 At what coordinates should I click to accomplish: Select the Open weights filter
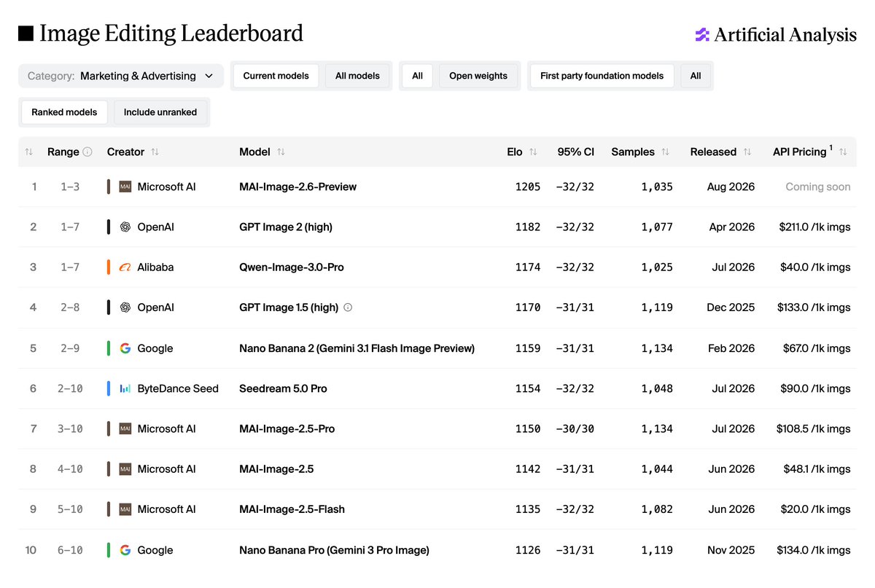[478, 76]
